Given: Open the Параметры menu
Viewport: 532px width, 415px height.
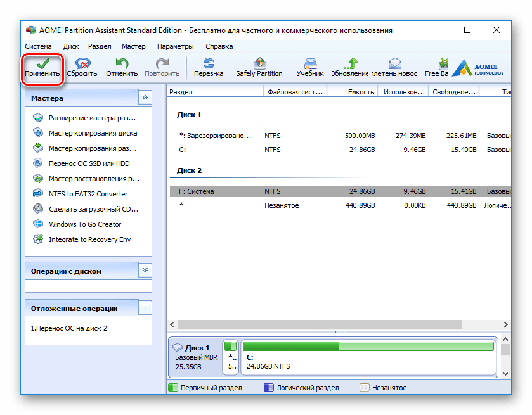Looking at the screenshot, I should pyautogui.click(x=176, y=46).
